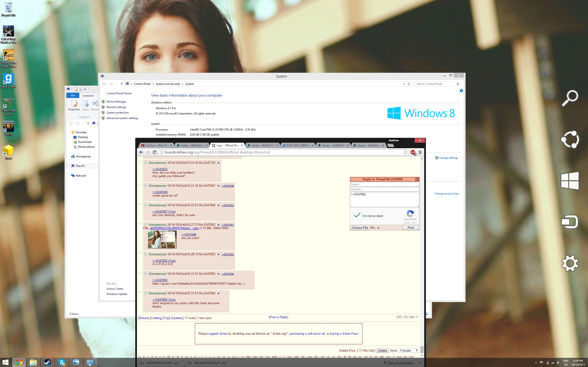The image size is (588, 367).
Task: Close the Reply to Thread box
Action: 417,179
